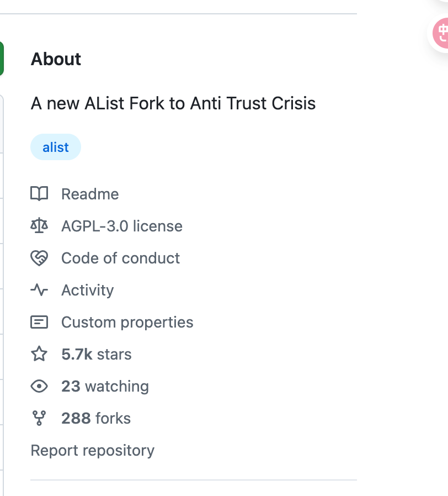Image resolution: width=448 pixels, height=496 pixels.
Task: Click Report repository link
Action: coord(92,450)
